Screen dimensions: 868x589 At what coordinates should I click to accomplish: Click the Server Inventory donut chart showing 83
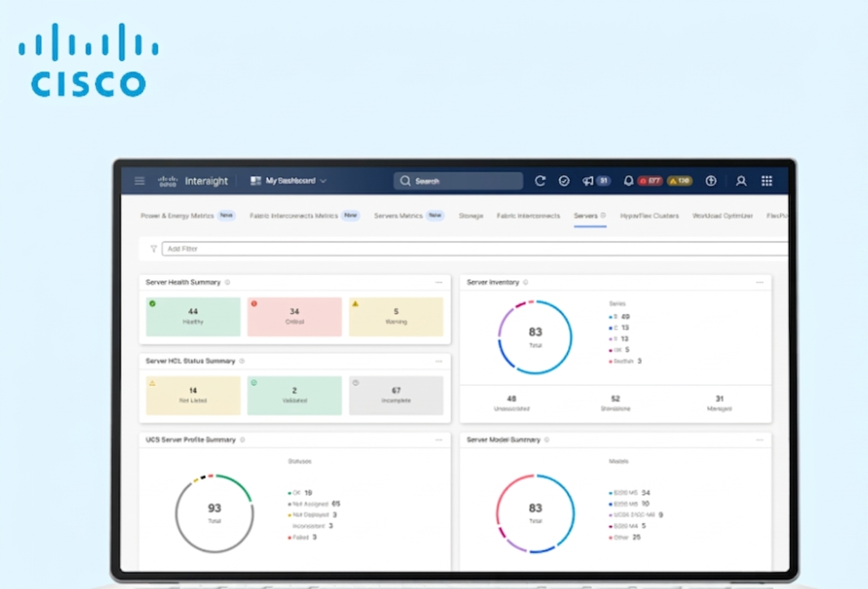coord(535,337)
